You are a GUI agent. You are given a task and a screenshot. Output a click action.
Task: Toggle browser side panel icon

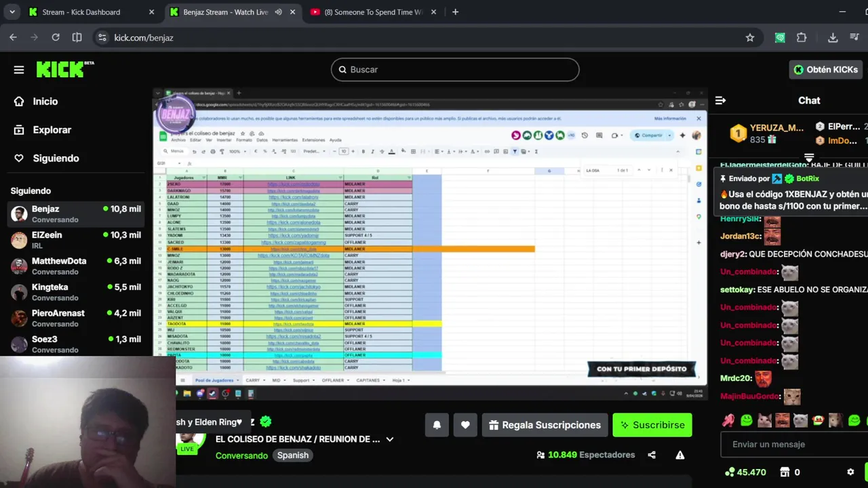coord(77,37)
